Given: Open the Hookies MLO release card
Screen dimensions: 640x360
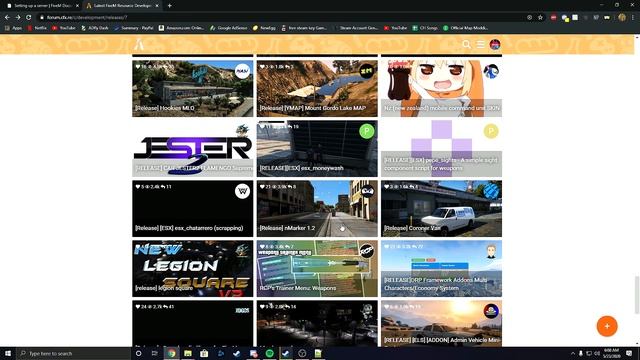Looking at the screenshot, I should tap(193, 89).
